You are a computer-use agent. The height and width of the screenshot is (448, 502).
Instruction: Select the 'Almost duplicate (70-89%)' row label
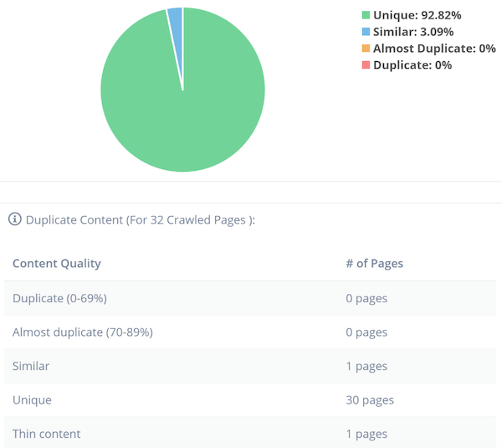coord(83,332)
